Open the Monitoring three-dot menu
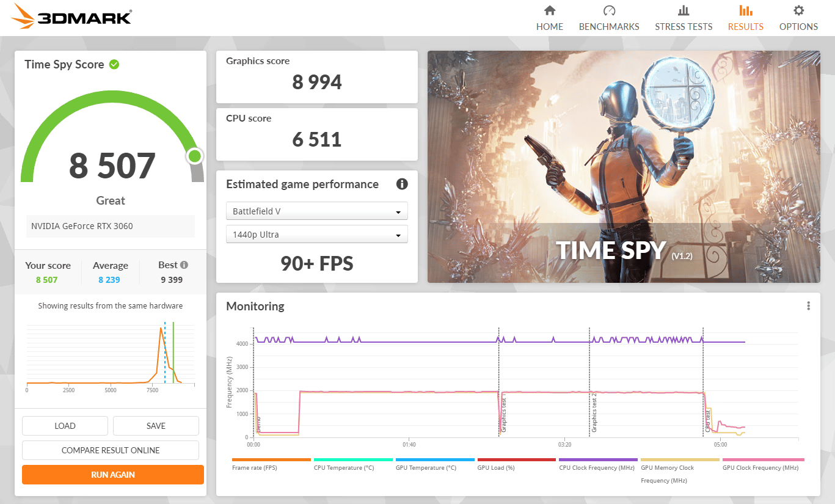This screenshot has height=504, width=835. pyautogui.click(x=808, y=306)
